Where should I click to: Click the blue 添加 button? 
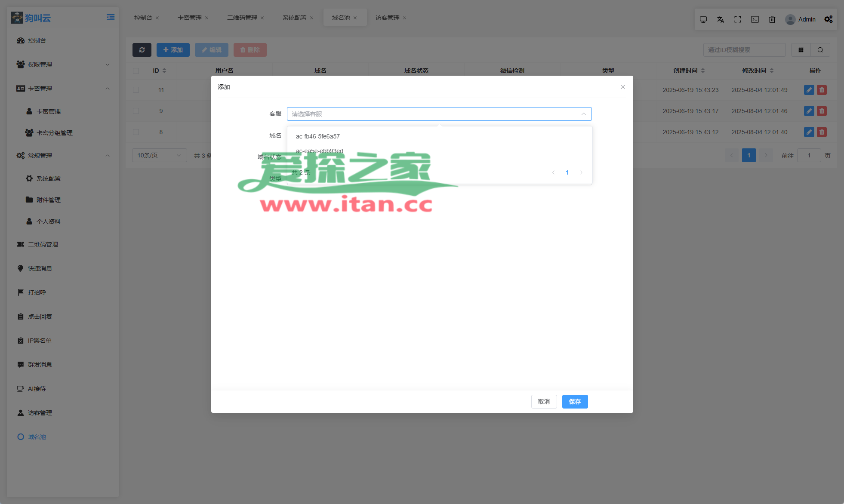[x=173, y=50]
